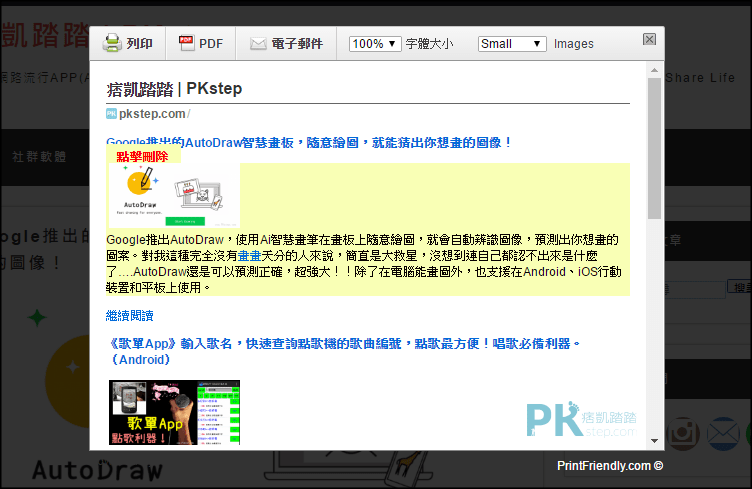
Task: Click the AutoDraw article thumbnail
Action: 174,195
